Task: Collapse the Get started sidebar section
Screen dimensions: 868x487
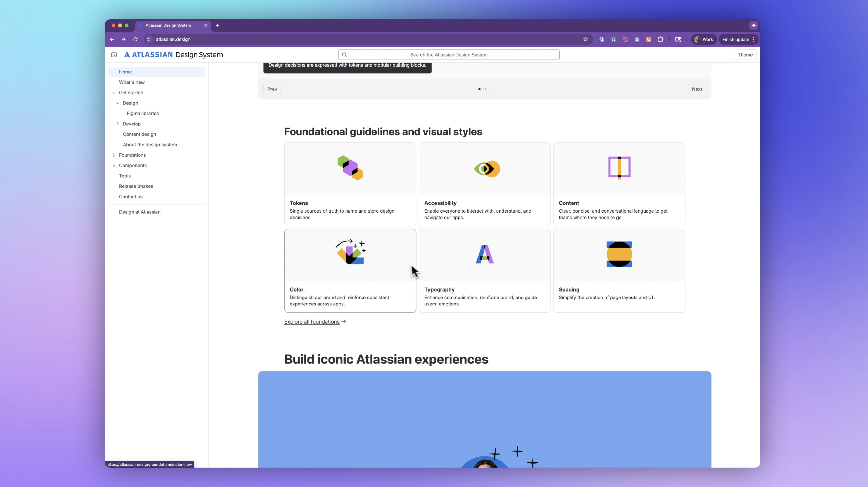Action: pos(114,93)
